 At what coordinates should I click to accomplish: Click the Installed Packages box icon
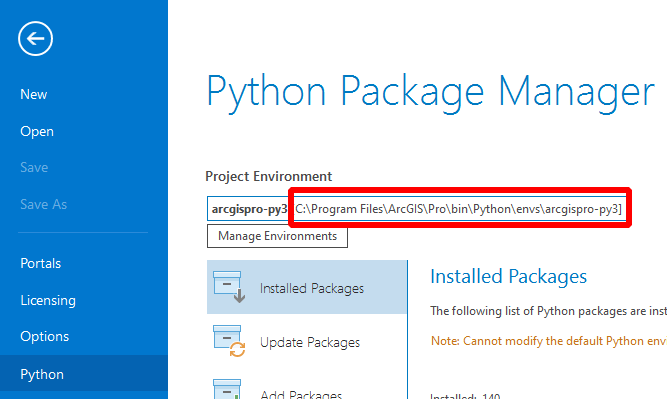point(229,287)
